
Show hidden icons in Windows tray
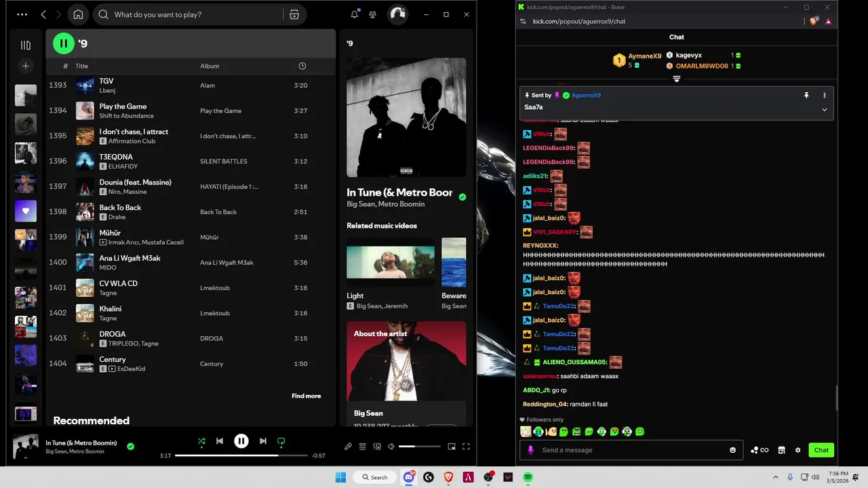(x=775, y=477)
